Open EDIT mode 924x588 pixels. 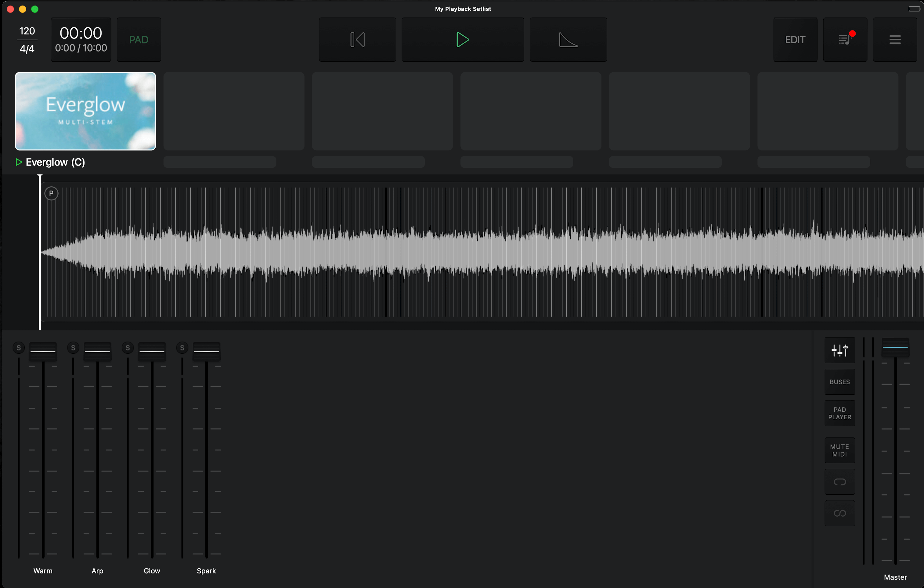click(795, 40)
